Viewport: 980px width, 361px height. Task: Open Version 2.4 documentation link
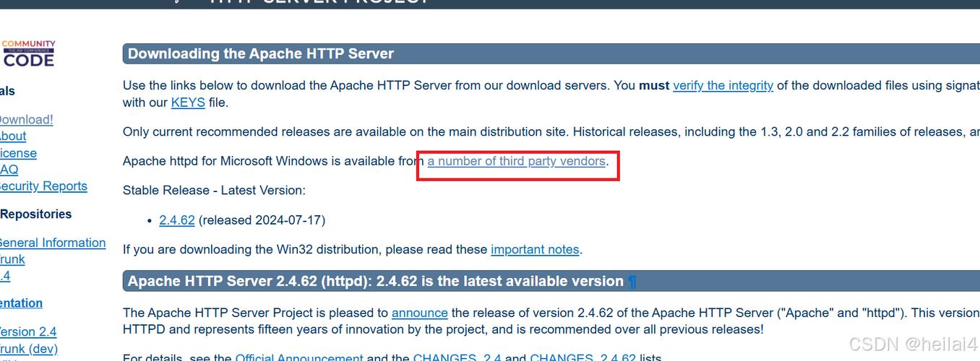[28, 331]
